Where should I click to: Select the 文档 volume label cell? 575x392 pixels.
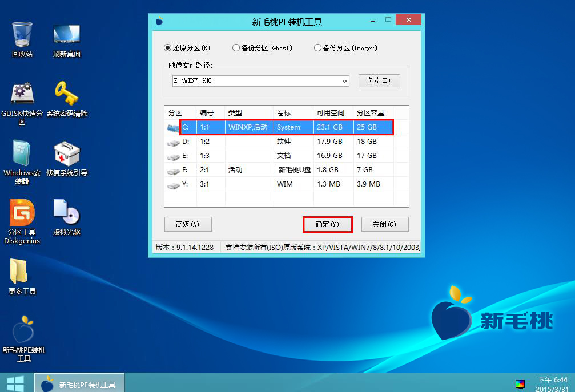click(x=284, y=156)
